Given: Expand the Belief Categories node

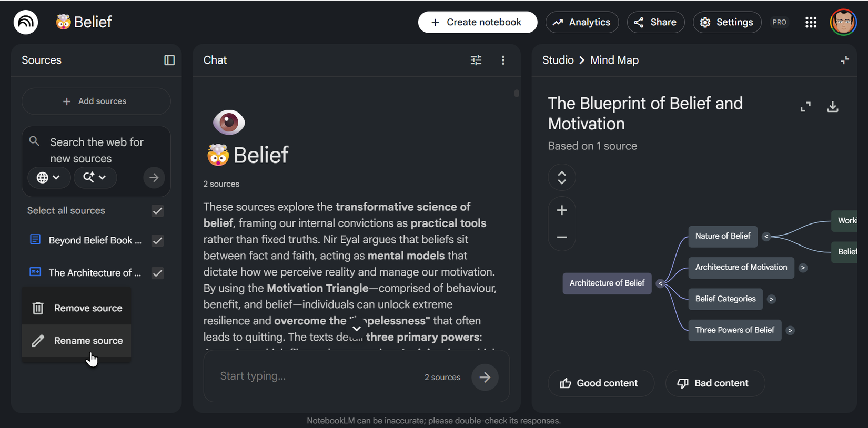Looking at the screenshot, I should (x=771, y=299).
